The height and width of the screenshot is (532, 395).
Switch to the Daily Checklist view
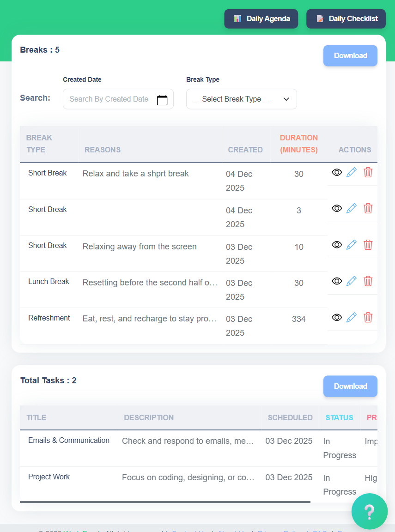346,19
